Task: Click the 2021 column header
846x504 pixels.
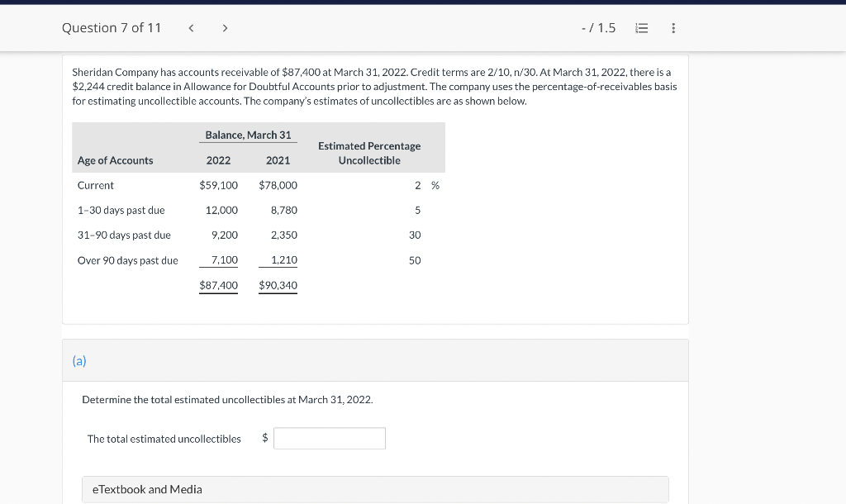Action: [278, 161]
